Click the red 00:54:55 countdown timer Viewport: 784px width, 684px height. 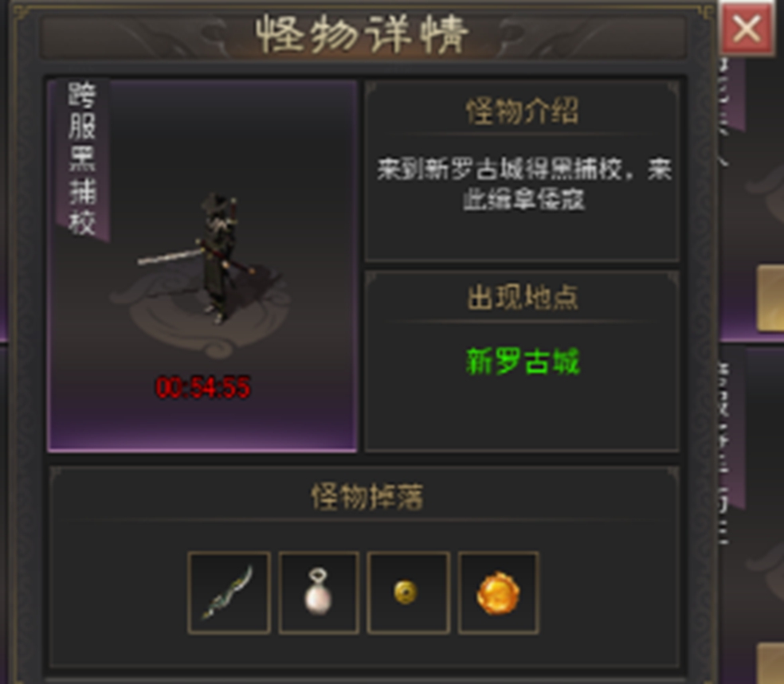(202, 388)
